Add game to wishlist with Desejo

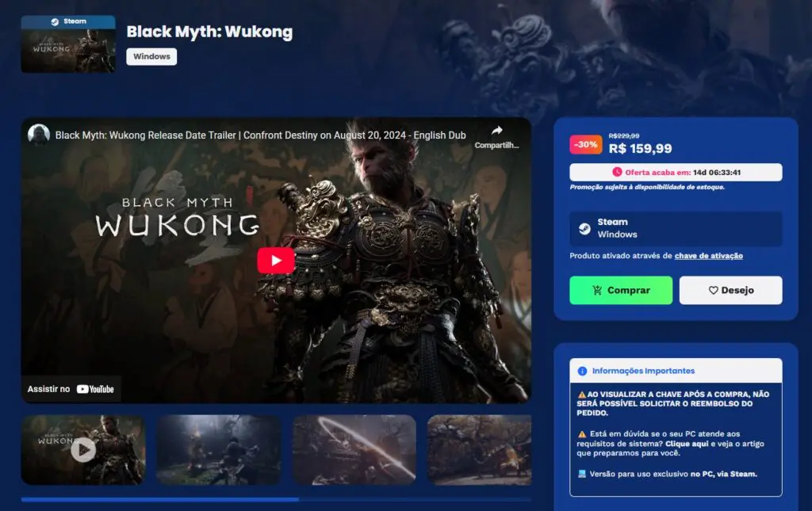[x=730, y=291]
